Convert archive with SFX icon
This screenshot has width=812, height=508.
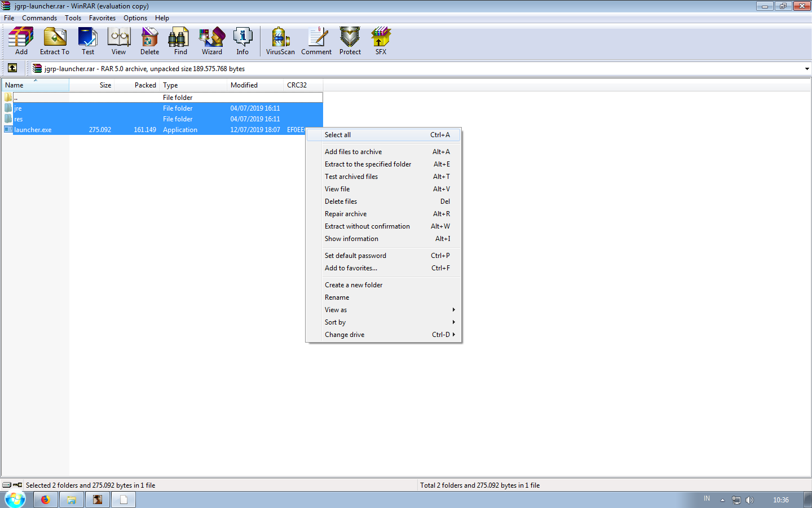pyautogui.click(x=381, y=41)
